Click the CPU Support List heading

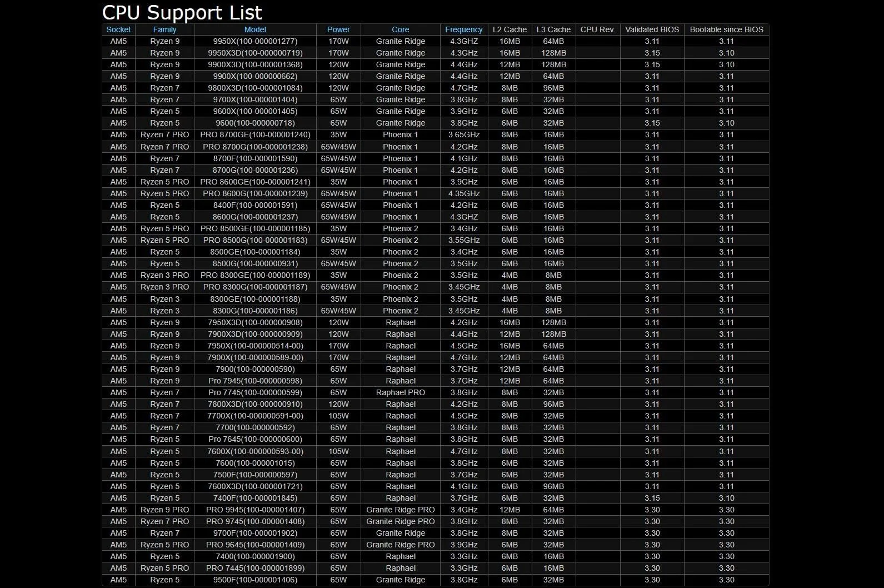tap(182, 12)
